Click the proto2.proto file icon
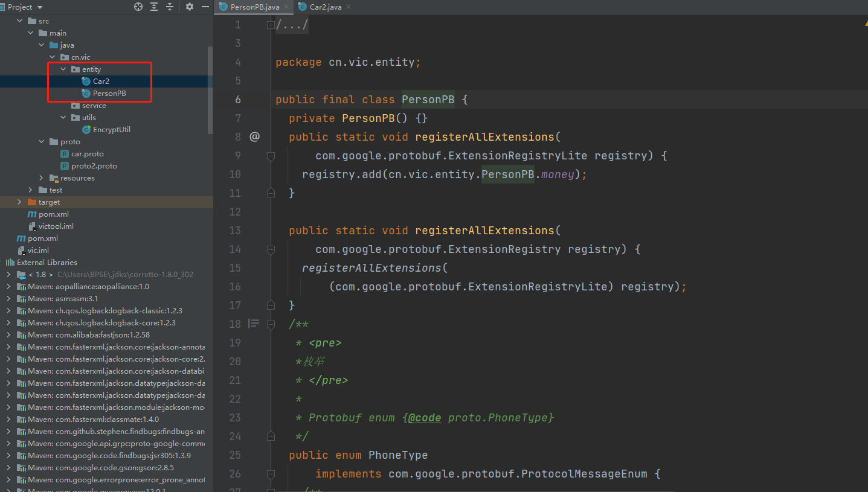This screenshot has width=868, height=492. tap(65, 166)
